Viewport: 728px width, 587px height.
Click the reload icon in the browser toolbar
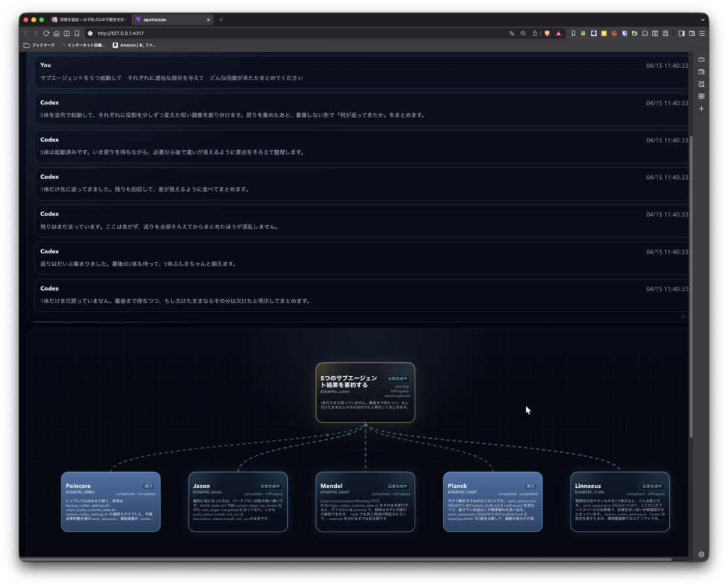point(46,33)
